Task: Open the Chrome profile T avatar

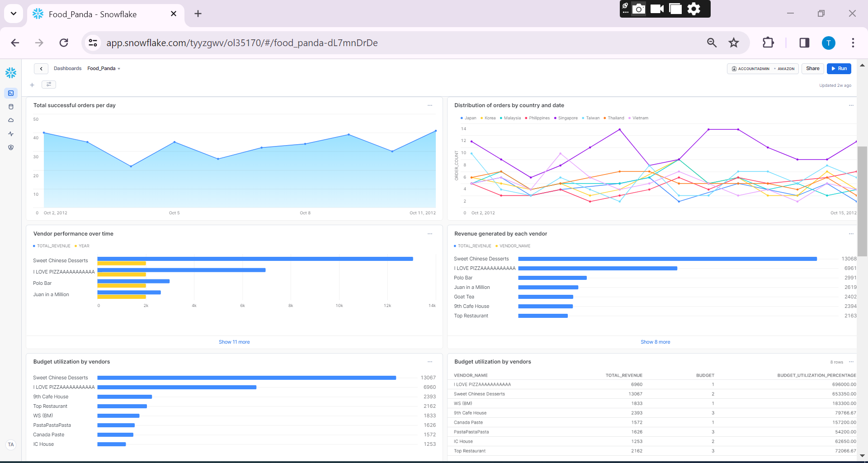Action: click(x=828, y=43)
